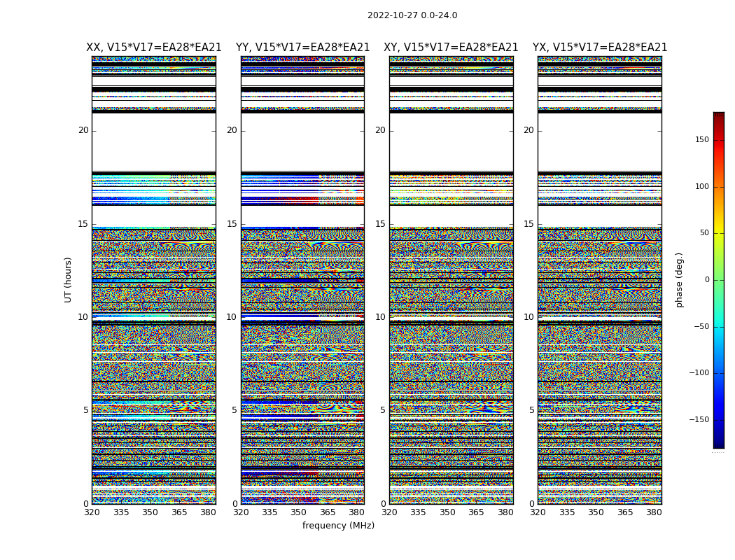Click the 15 hour tick of XY panel

pyautogui.click(x=380, y=224)
